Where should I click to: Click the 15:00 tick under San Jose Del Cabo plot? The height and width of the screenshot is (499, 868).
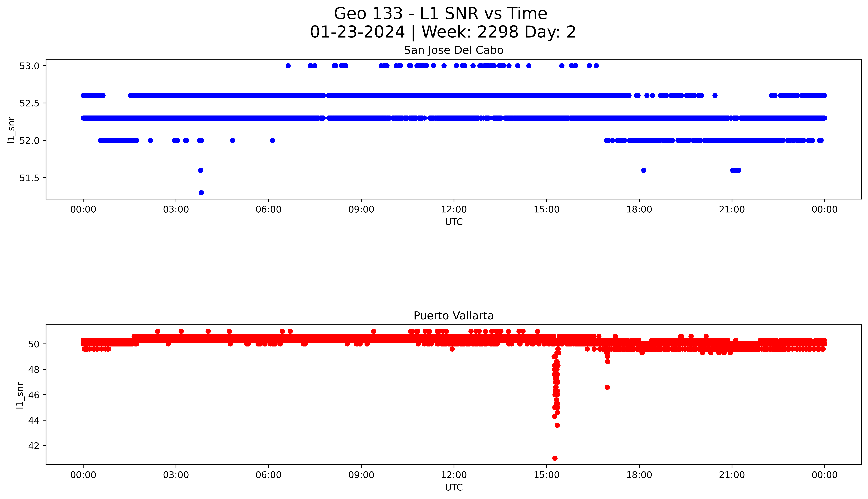coord(547,209)
